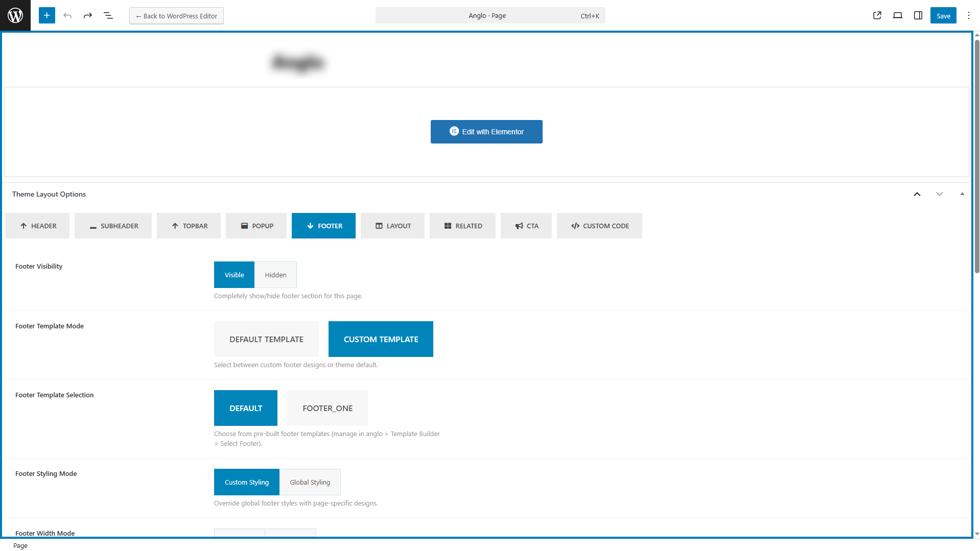Select Global Styling for footer styling mode
This screenshot has height=551, width=980.
click(310, 482)
